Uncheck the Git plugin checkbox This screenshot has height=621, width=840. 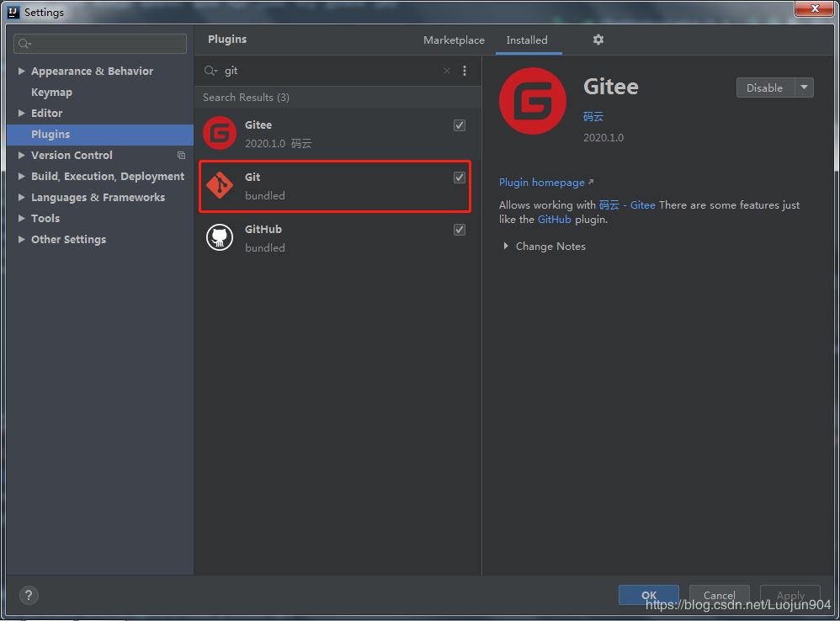point(459,178)
